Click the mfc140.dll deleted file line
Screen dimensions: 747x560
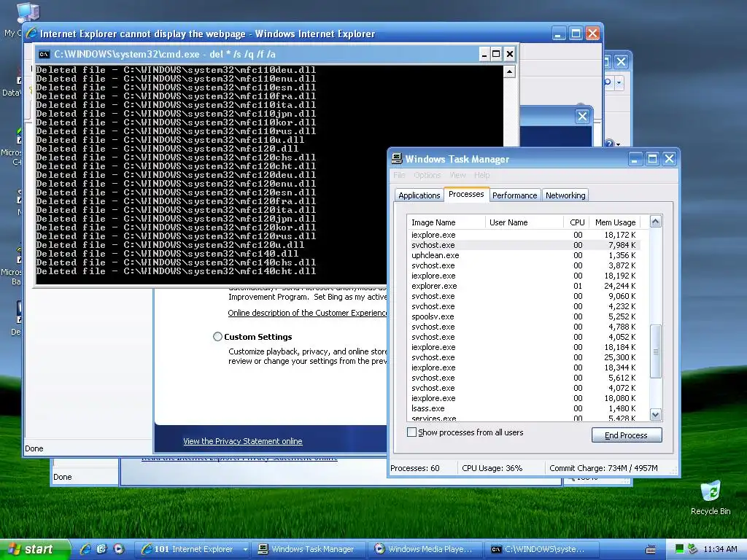[167, 254]
